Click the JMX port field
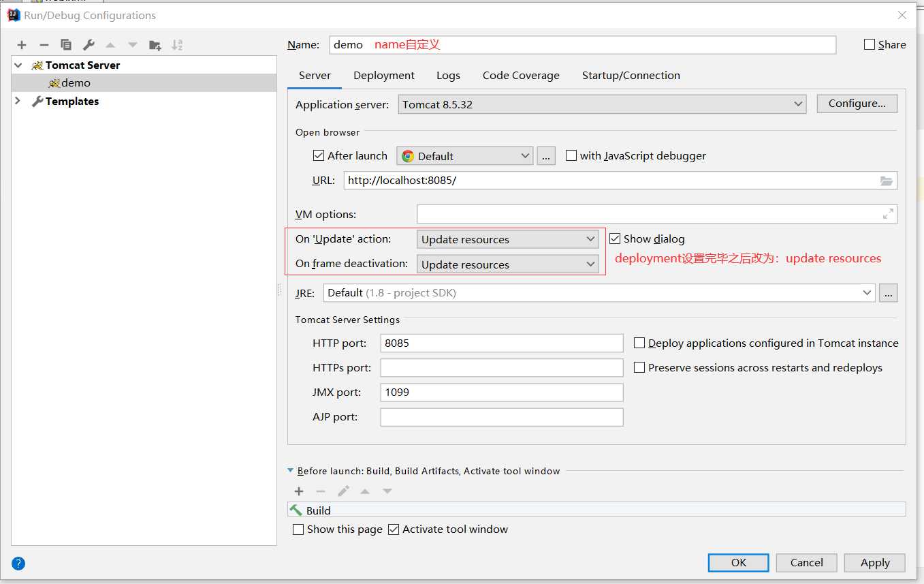 click(x=502, y=393)
